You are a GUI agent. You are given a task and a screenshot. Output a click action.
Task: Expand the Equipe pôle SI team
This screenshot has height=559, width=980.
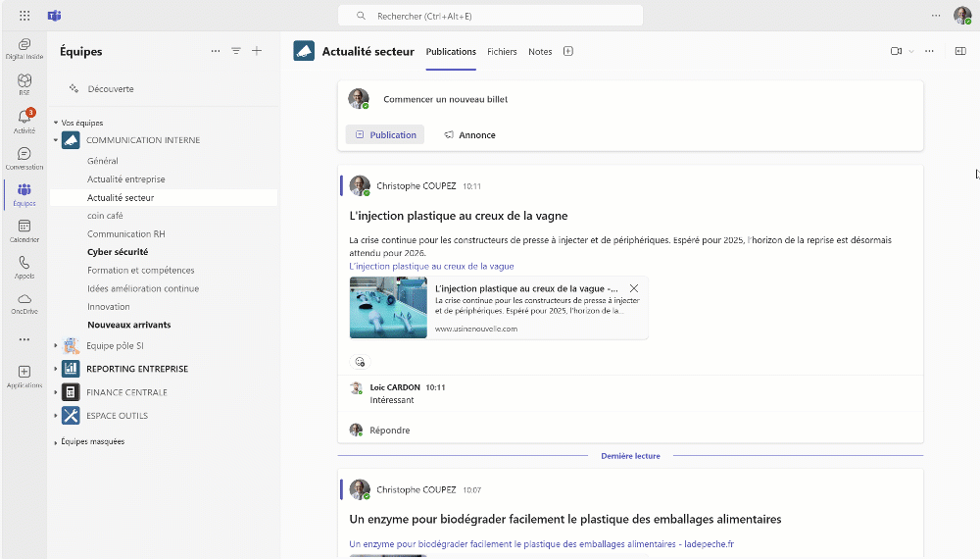tap(56, 345)
